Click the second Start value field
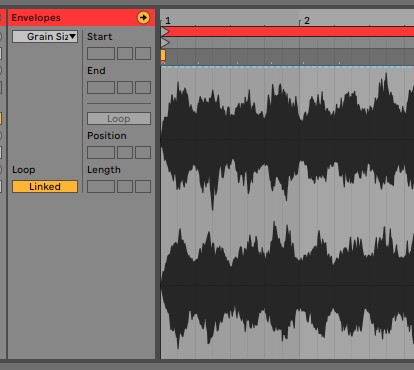This screenshot has width=414, height=370. 125,54
